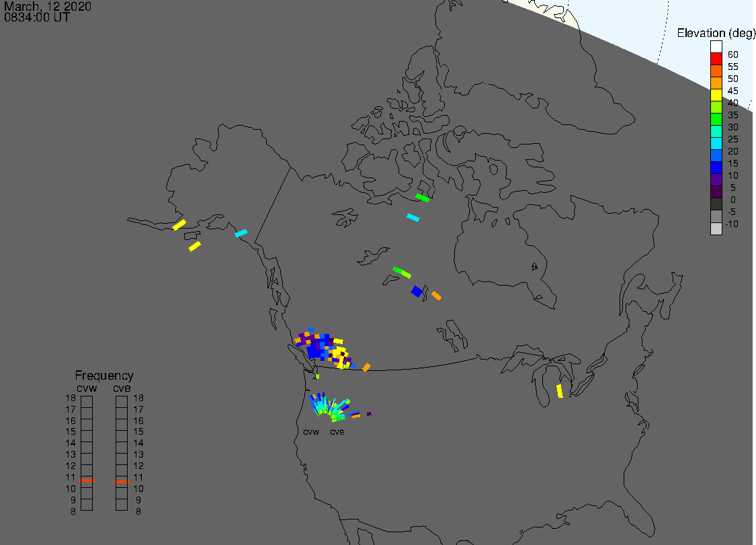Click '18' on the cvw frequency scale
The height and width of the screenshot is (545, 756).
coord(71,398)
